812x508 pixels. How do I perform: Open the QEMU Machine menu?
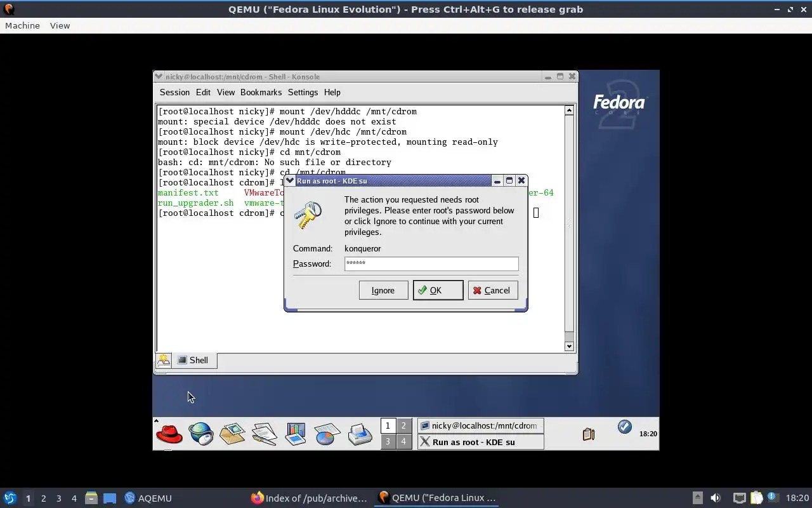[22, 25]
